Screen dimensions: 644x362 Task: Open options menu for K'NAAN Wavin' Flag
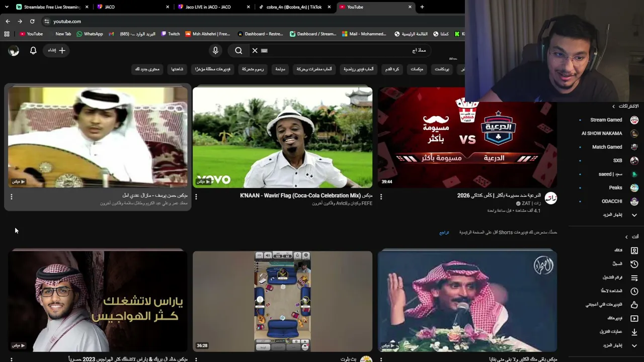point(196,197)
